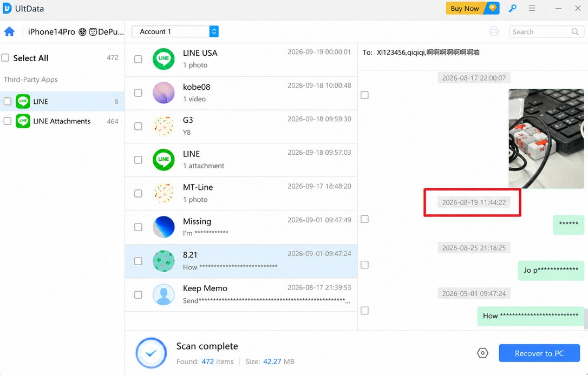
Task: Click LINE Attachments sidebar icon
Action: point(23,121)
